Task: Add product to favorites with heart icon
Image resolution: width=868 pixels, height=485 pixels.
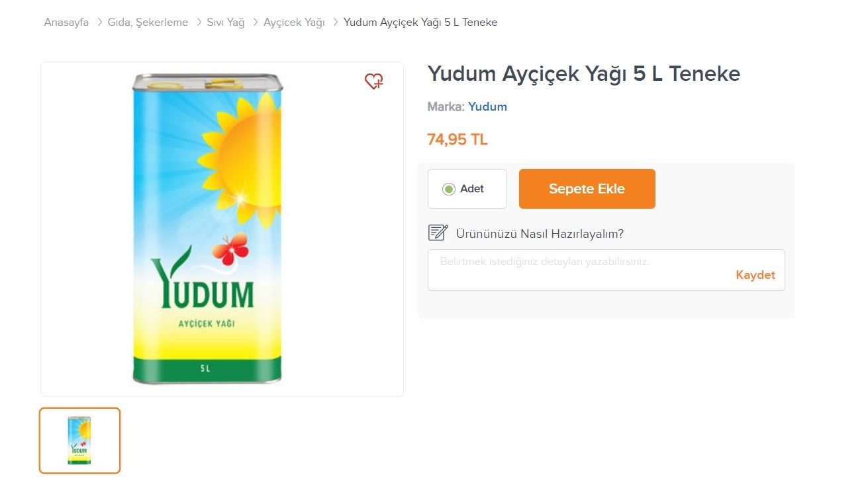Action: (374, 81)
